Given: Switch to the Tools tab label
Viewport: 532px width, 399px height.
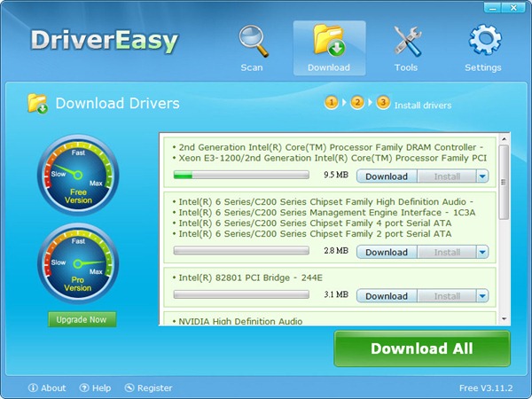Looking at the screenshot, I should (406, 67).
